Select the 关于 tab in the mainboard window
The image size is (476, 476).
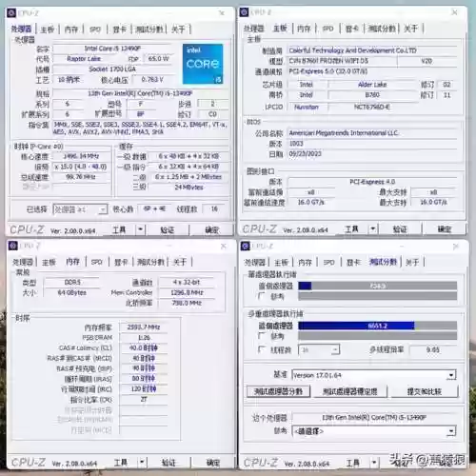[411, 29]
